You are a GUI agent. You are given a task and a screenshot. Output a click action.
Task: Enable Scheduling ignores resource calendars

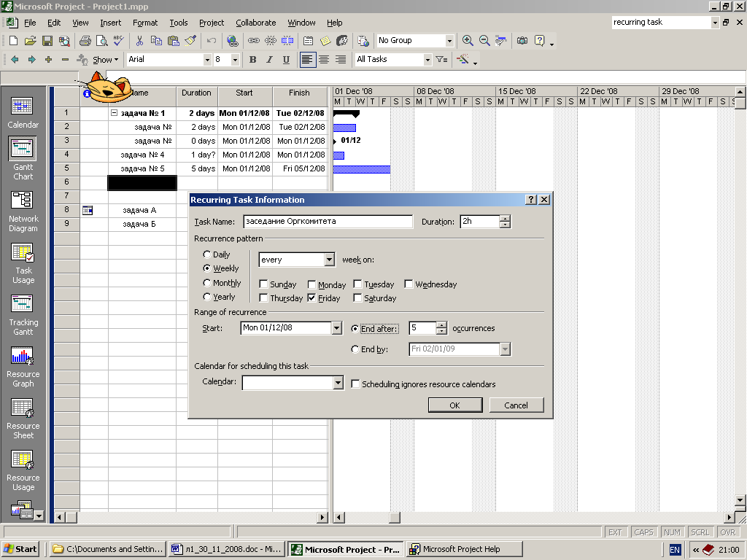(x=356, y=384)
